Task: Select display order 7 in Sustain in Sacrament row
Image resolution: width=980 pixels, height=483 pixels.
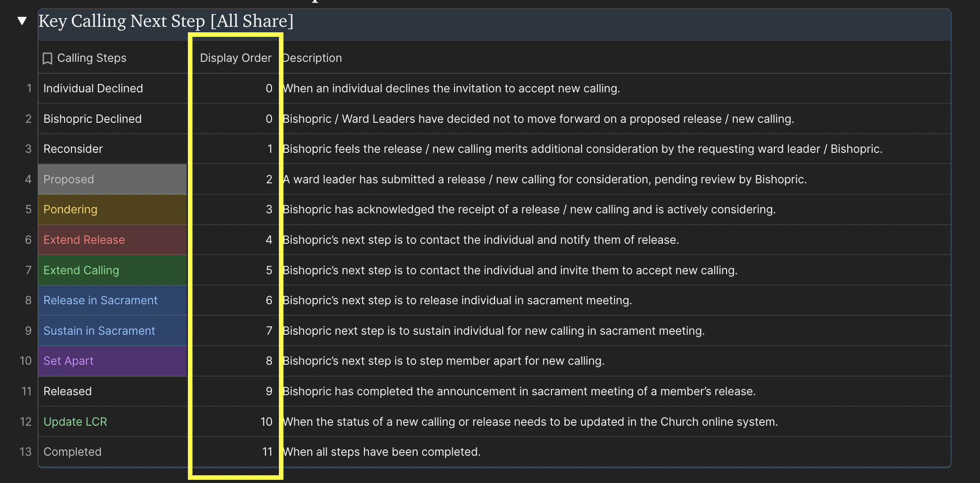Action: [x=269, y=331]
